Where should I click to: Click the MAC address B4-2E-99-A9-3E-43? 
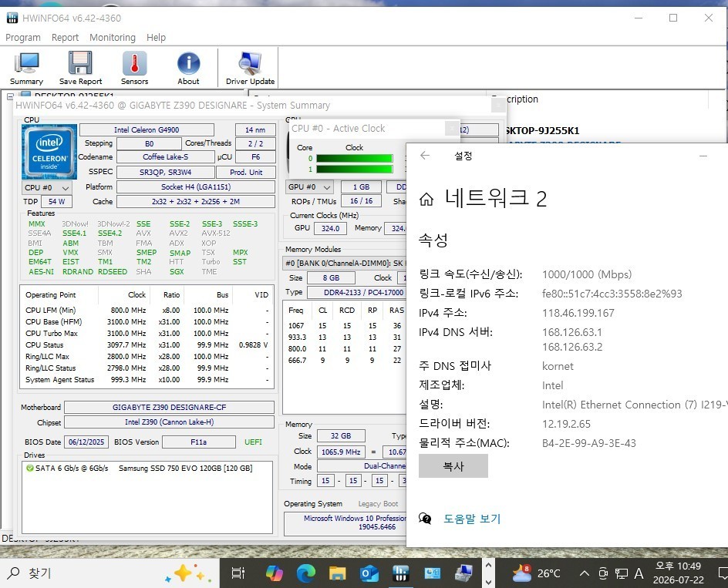[x=589, y=443]
